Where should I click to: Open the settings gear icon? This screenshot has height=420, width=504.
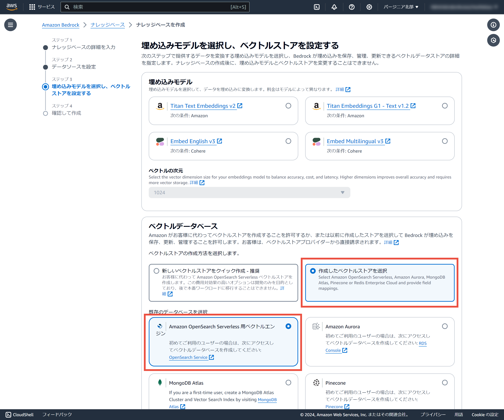369,7
